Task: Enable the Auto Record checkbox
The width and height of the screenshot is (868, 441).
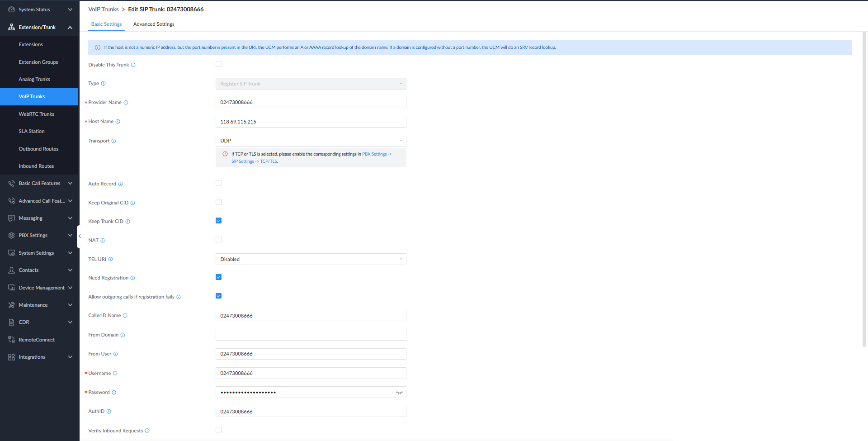Action: click(218, 183)
